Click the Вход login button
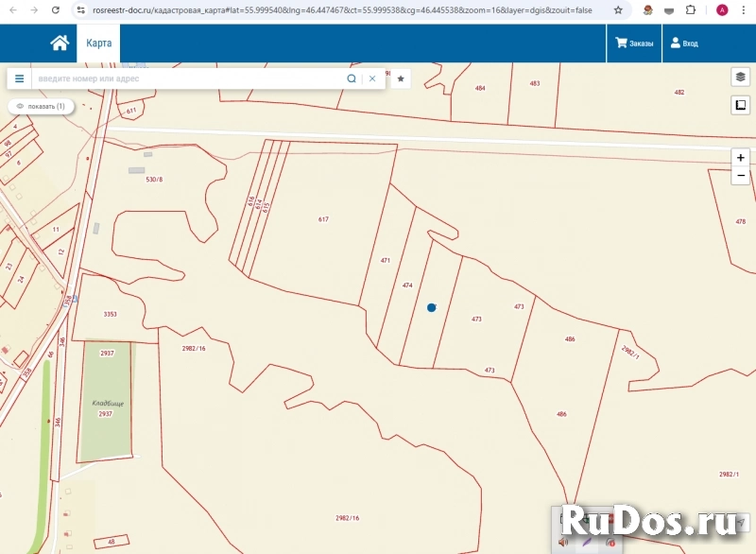This screenshot has width=756, height=554. tap(683, 43)
